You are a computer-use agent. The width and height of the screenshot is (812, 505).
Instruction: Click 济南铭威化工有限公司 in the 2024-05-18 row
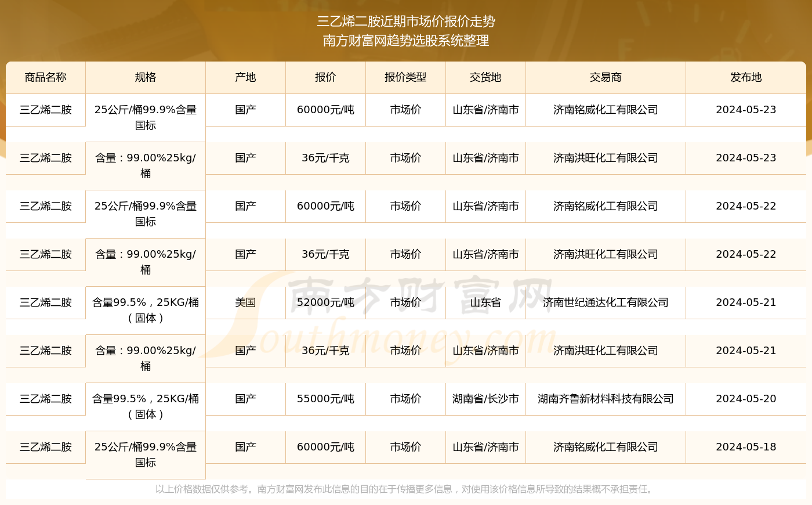(606, 447)
